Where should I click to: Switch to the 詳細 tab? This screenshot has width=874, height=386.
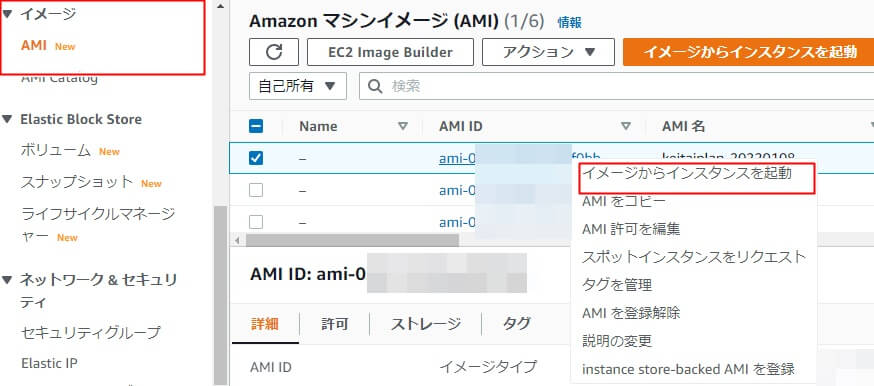point(265,324)
